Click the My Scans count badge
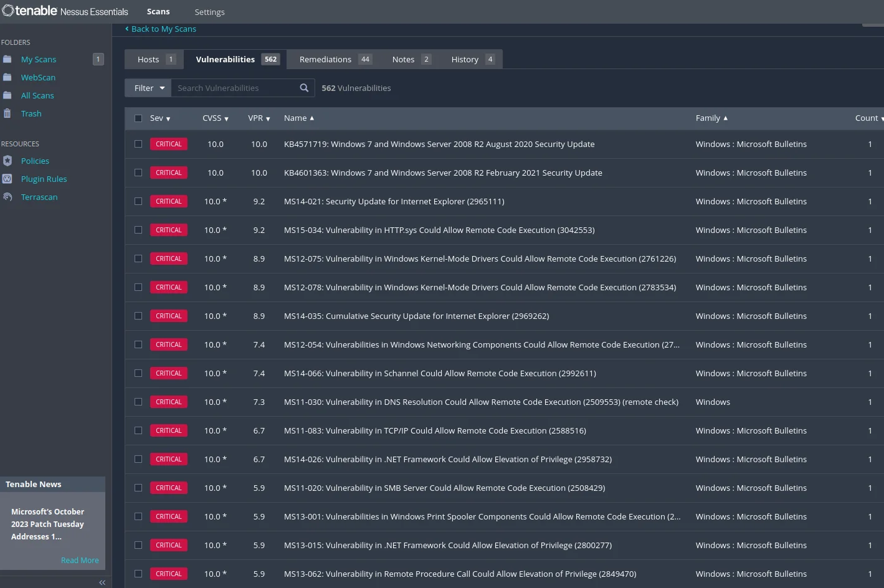The image size is (884, 588). pos(98,59)
